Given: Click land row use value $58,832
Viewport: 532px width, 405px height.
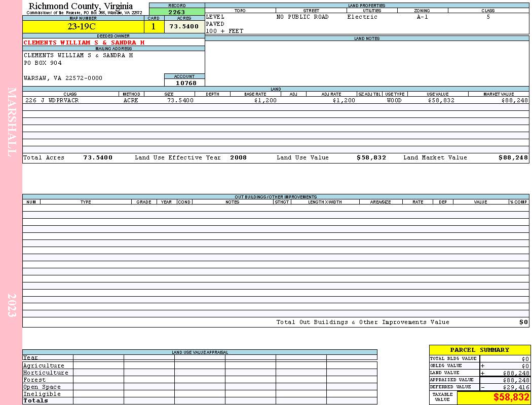Looking at the screenshot, I should [441, 100].
